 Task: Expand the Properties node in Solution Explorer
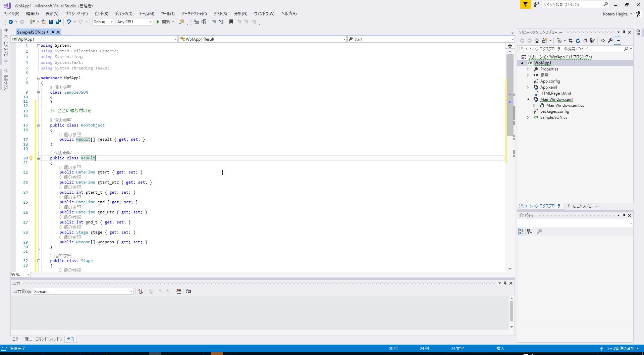(x=528, y=69)
